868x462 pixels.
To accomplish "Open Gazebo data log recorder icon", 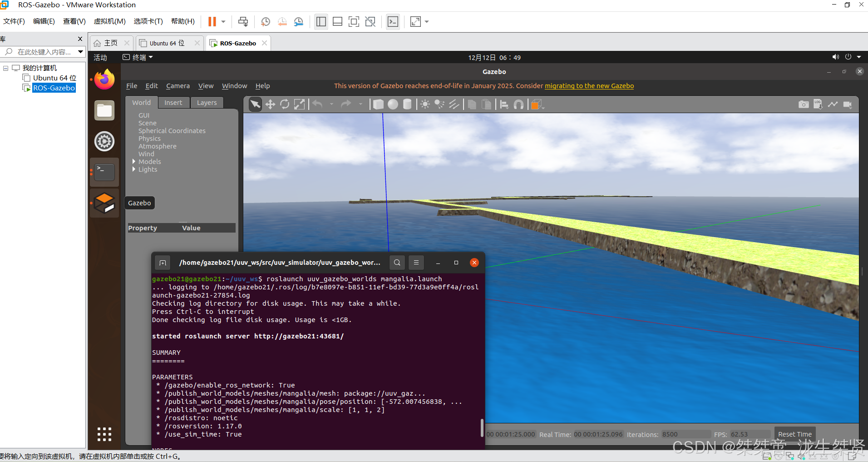I will click(818, 104).
